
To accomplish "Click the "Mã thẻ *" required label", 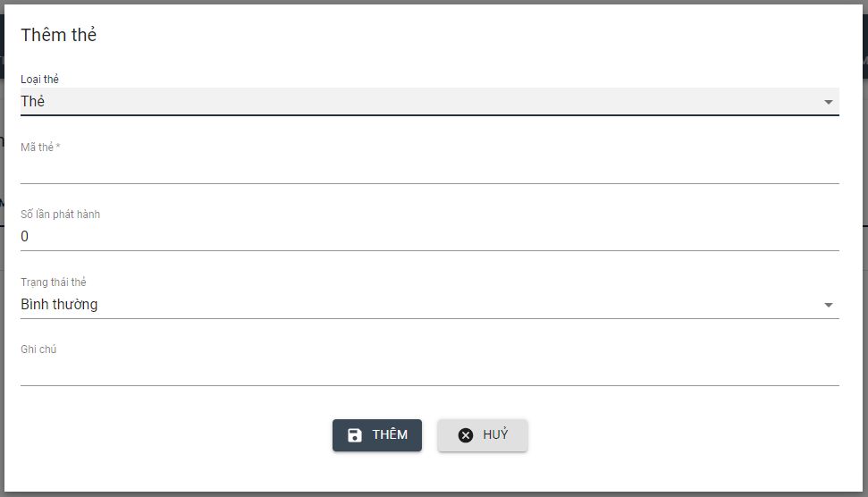I will 40,147.
